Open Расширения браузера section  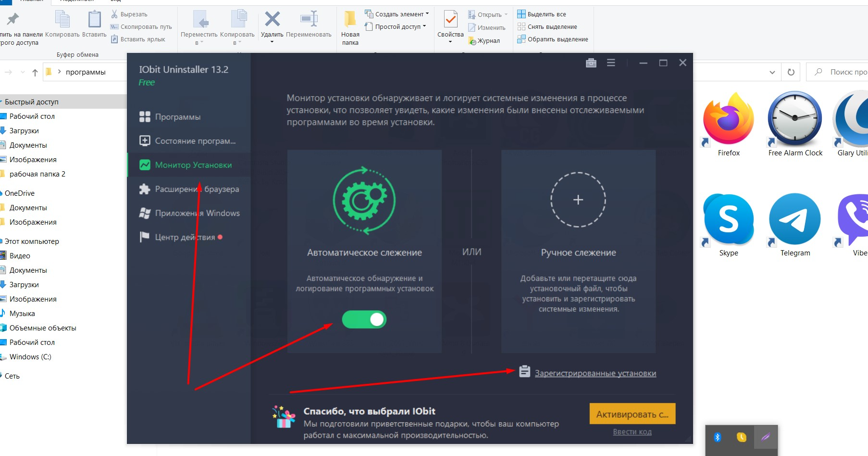click(x=189, y=189)
